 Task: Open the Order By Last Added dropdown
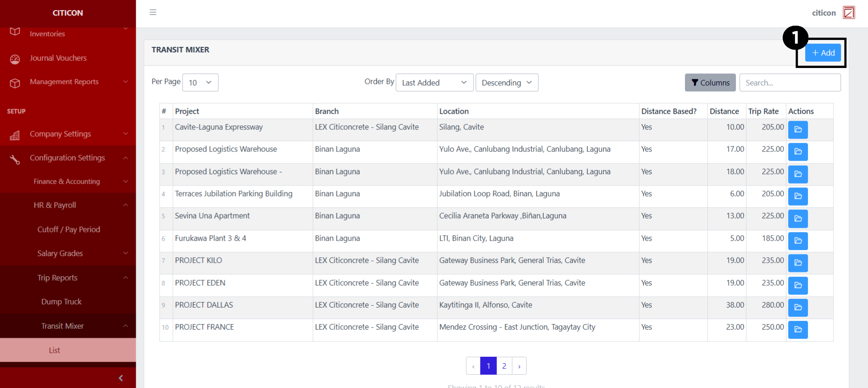[434, 83]
